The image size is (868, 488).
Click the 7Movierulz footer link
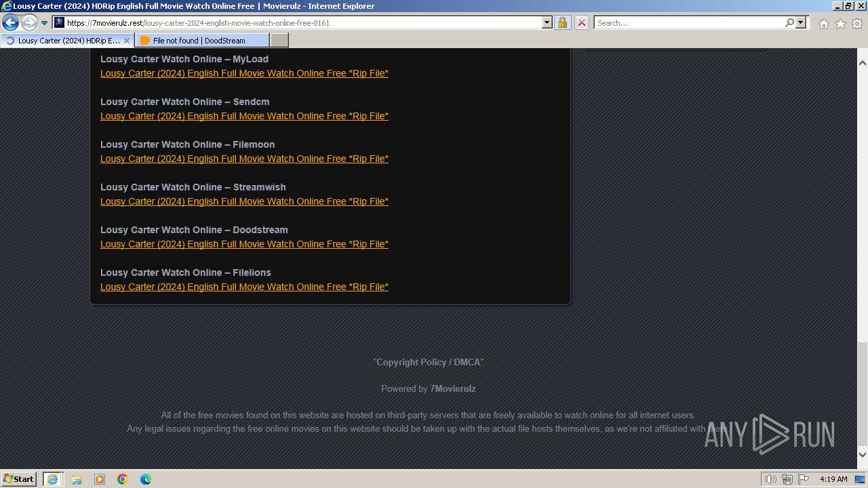pos(453,388)
